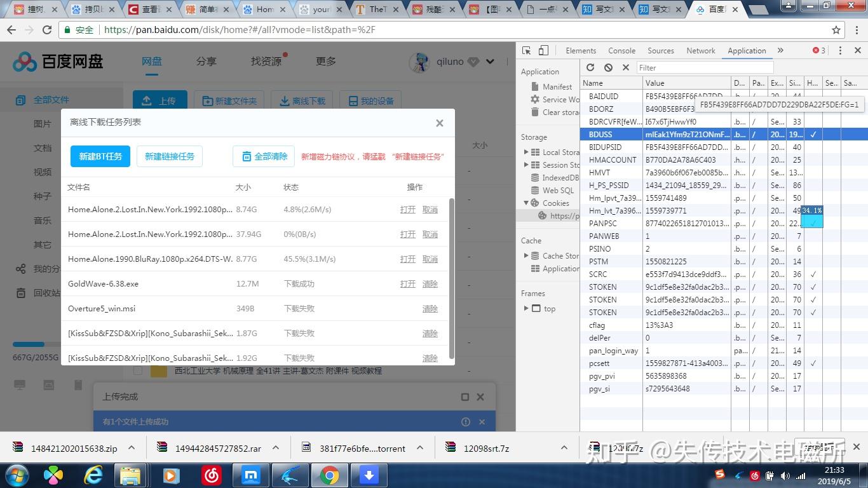868x488 pixels.
Task: Expand the top frame tree arrow
Action: (x=526, y=308)
